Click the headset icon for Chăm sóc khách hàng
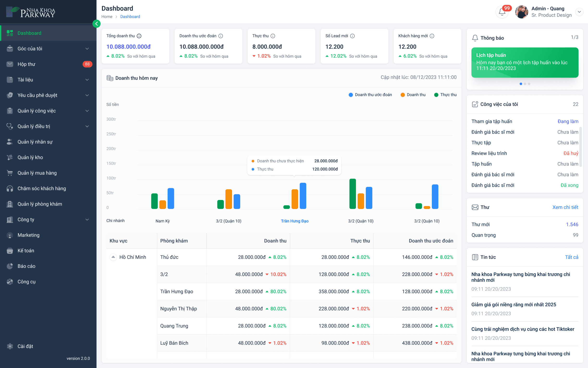The image size is (588, 368). (10, 189)
